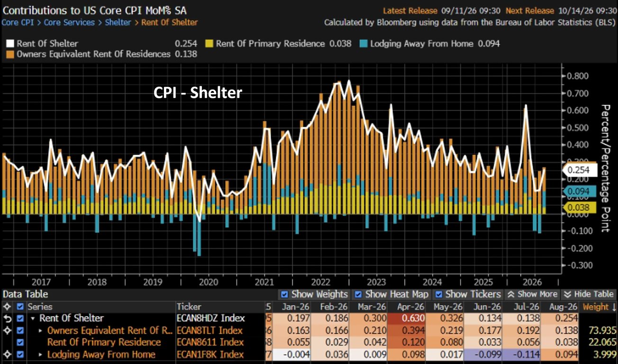Toggle the select-all checkbox in Series header
Viewport: 618px width, 364px height.
click(20, 307)
